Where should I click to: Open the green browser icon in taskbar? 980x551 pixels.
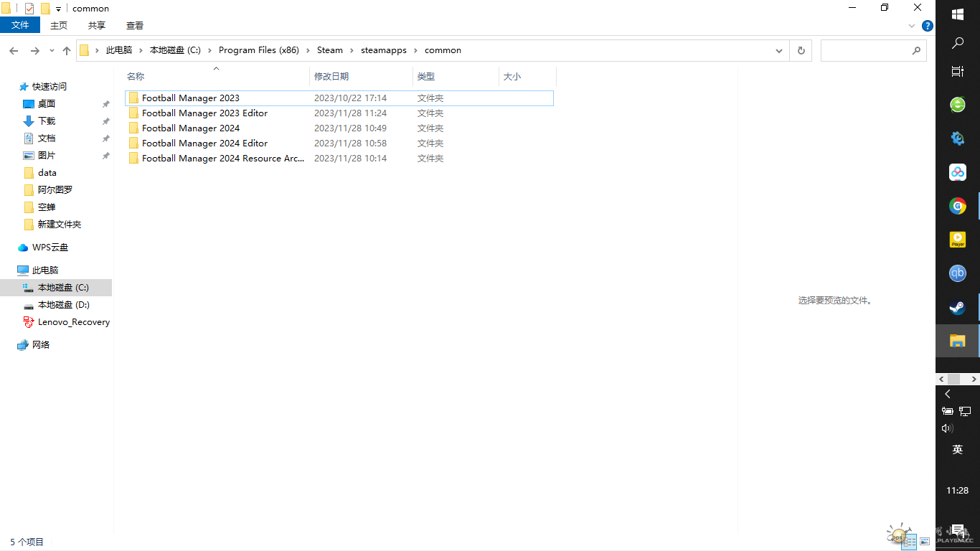click(957, 105)
